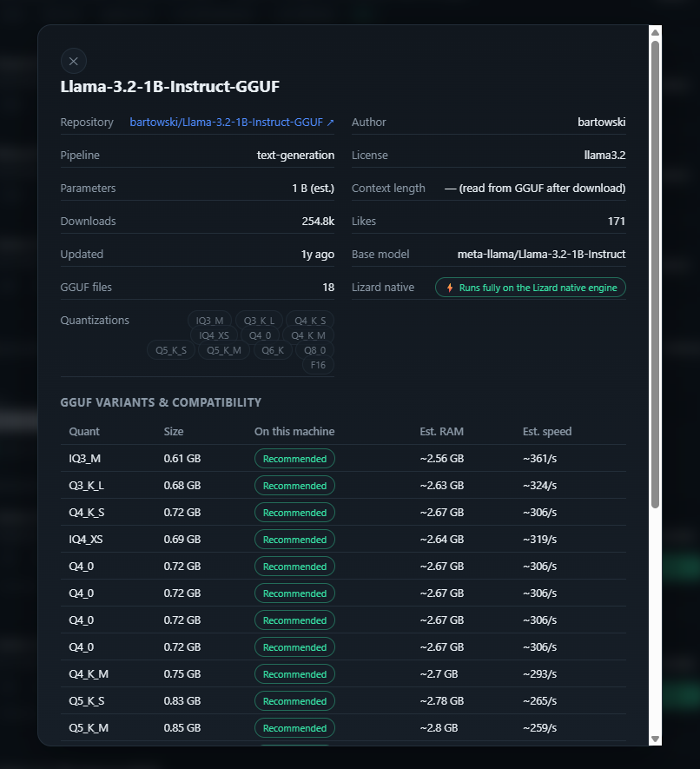This screenshot has width=700, height=769.
Task: Select the Q4_K_M quantization chip
Action: tap(307, 335)
